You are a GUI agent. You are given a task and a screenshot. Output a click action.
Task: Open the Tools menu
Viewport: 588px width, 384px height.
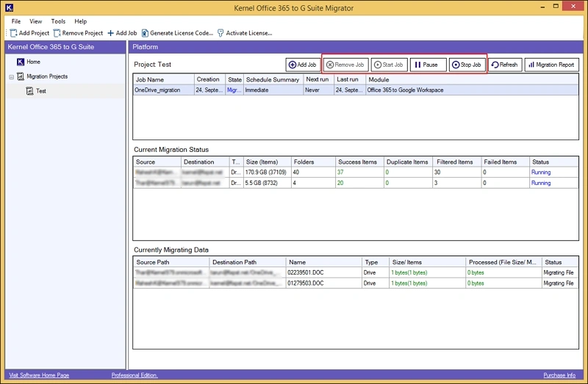click(x=58, y=21)
